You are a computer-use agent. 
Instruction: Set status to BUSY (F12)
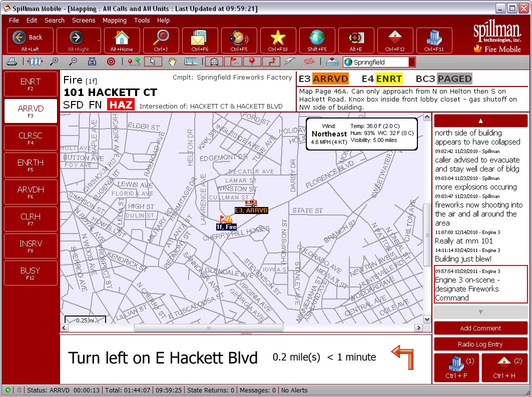(31, 273)
